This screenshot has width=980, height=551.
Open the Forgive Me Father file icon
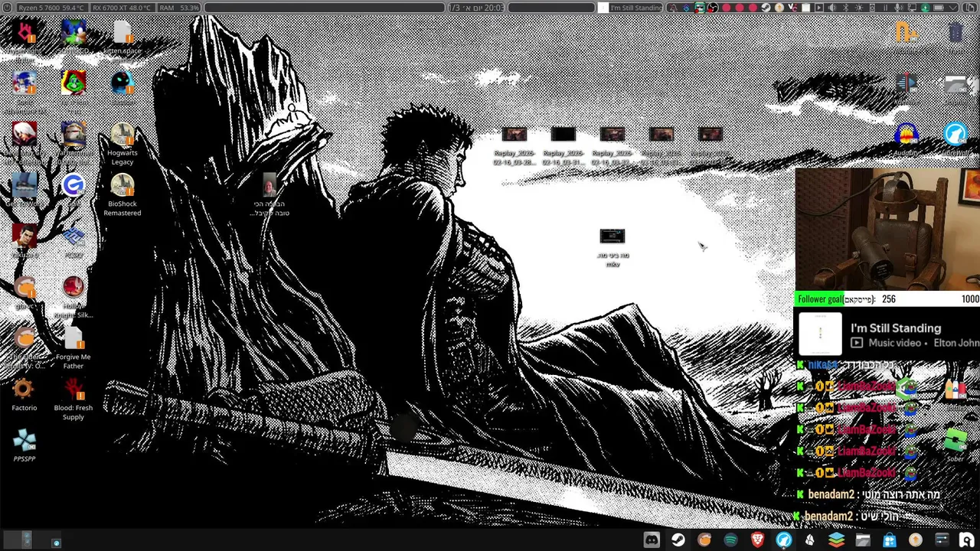tap(73, 338)
